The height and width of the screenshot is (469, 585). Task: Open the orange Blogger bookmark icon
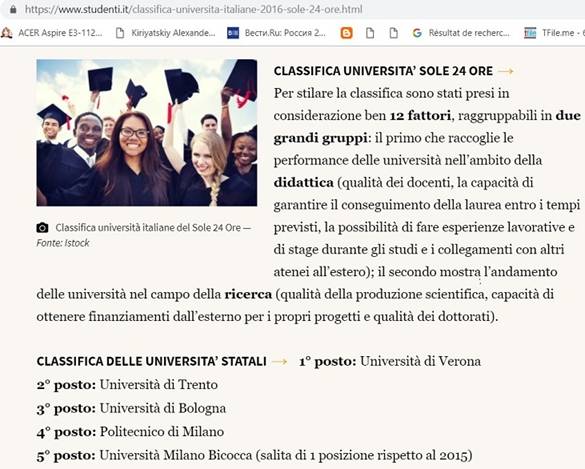[346, 33]
